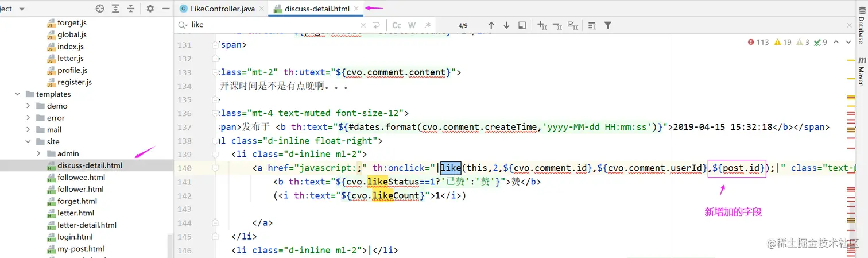Click the new line icon in search
Screen dimensions: 868x258
tap(377, 25)
